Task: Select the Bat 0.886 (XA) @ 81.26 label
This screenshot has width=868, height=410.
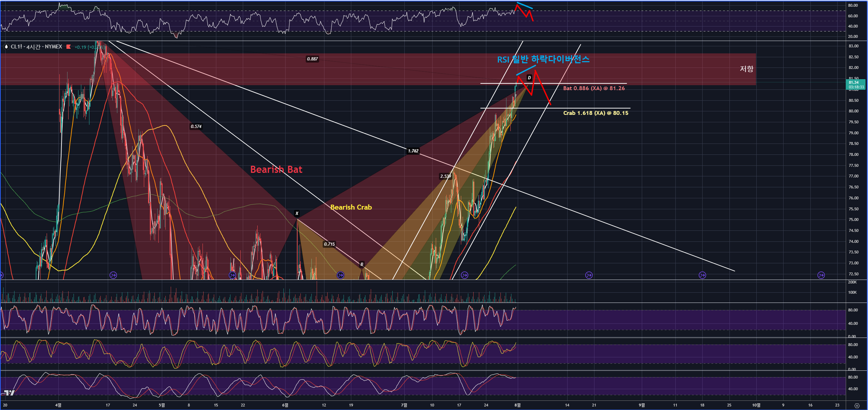Action: tap(594, 88)
